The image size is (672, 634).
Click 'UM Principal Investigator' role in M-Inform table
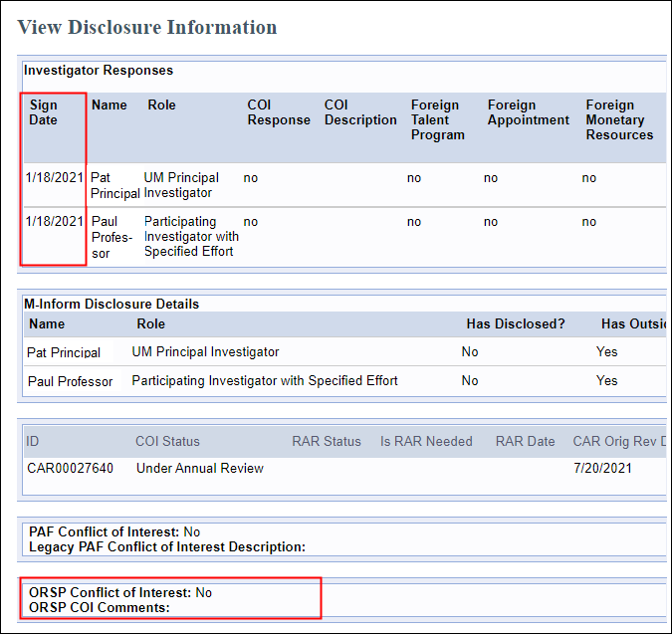205,352
